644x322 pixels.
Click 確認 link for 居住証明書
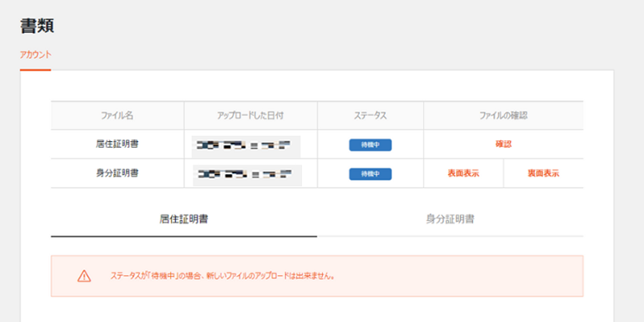(x=503, y=145)
